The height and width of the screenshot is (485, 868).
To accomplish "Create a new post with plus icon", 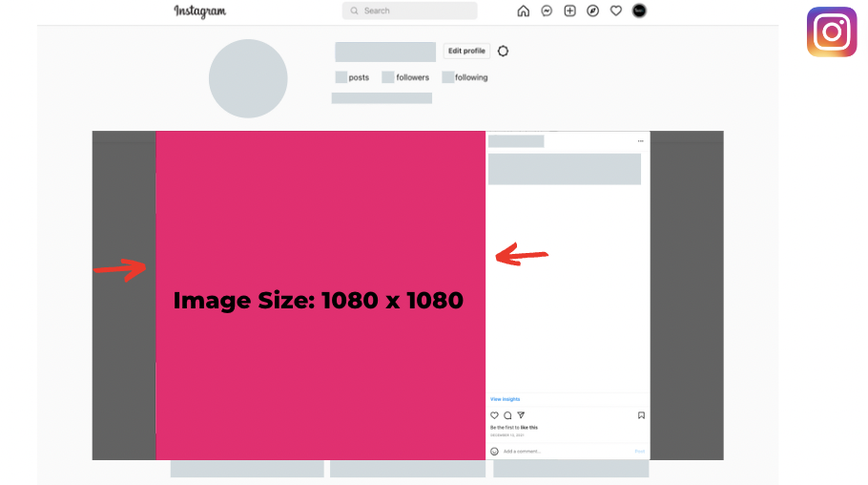I will pyautogui.click(x=569, y=11).
